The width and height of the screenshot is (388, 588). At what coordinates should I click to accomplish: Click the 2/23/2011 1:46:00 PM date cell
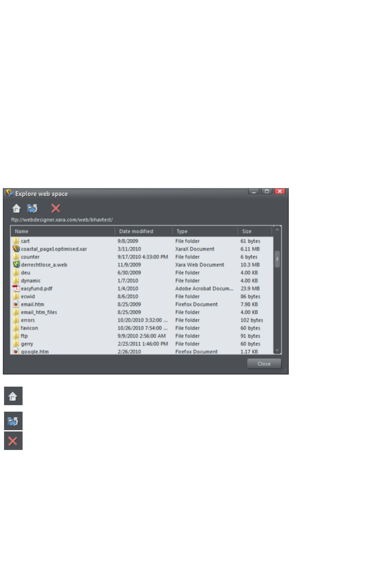tap(143, 344)
